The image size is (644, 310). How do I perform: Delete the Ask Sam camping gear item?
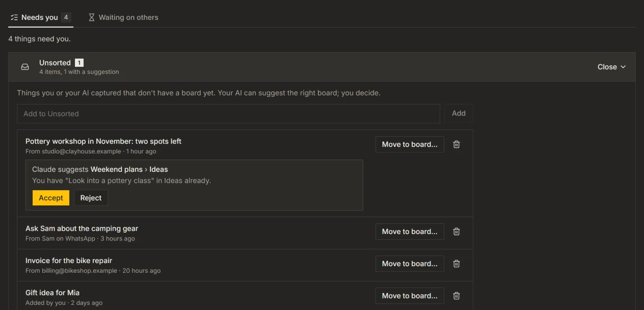point(456,232)
